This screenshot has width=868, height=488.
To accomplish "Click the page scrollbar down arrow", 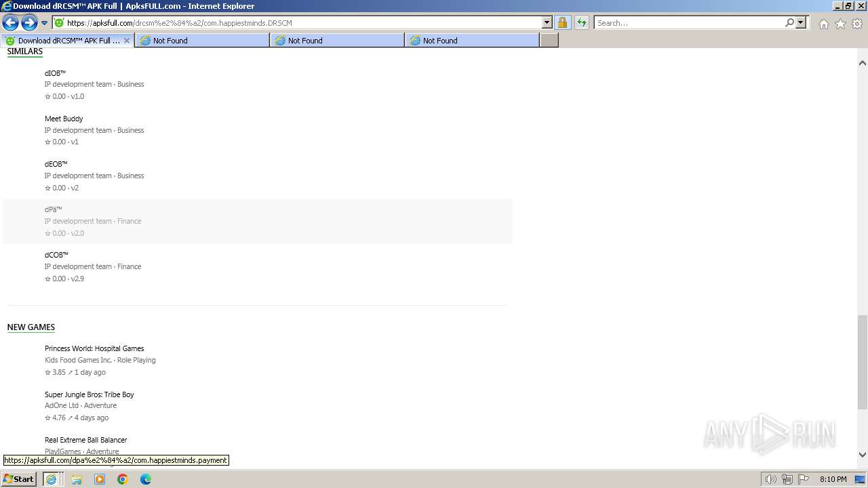I will (x=863, y=455).
